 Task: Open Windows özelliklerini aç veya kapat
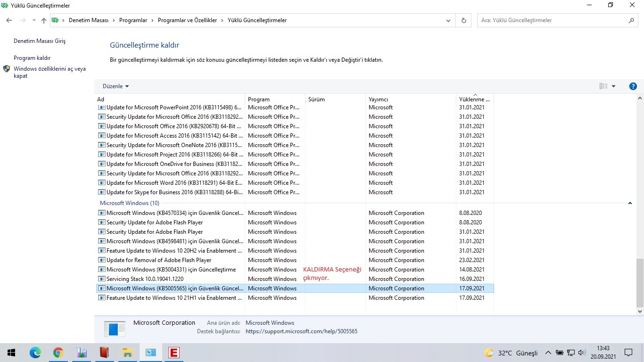coord(50,72)
